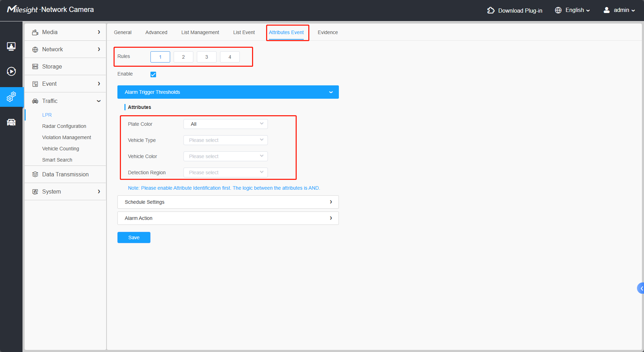Open the English language dropdown
Viewport: 644px width, 352px height.
click(x=578, y=10)
